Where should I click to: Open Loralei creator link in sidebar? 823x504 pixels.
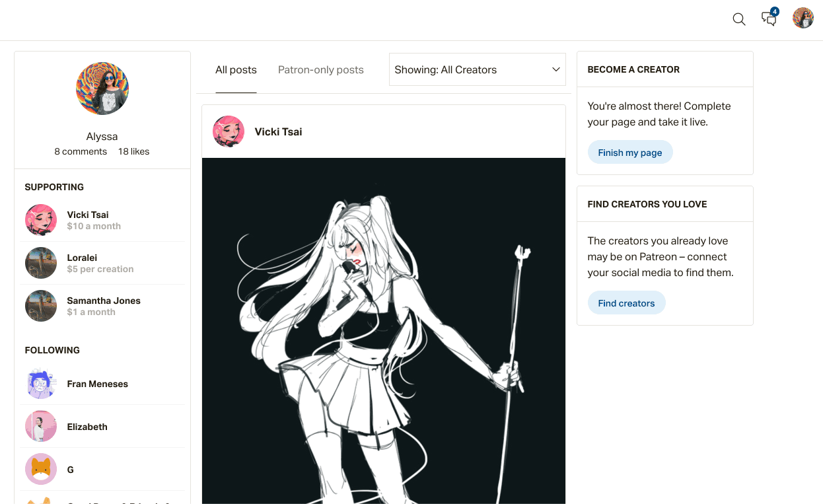(x=82, y=258)
